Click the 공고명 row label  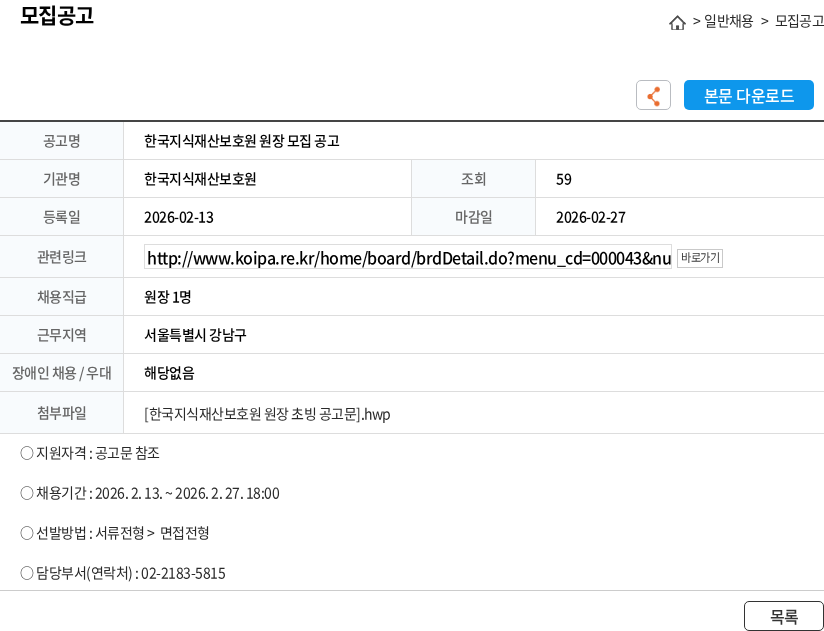[61, 141]
